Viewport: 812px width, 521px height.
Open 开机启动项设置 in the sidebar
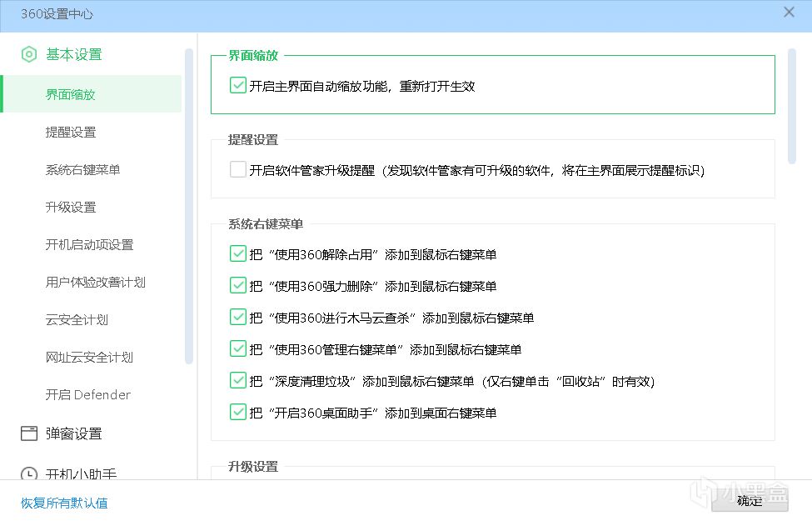(92, 245)
